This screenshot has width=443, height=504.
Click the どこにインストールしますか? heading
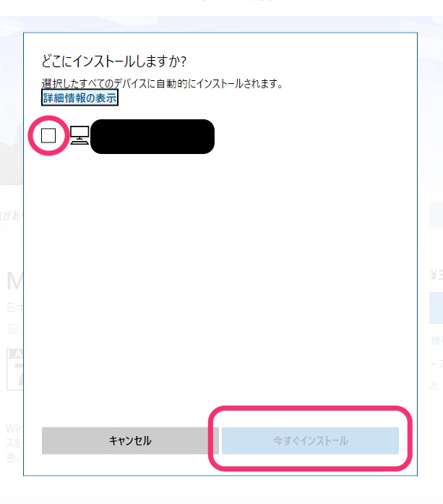(x=113, y=61)
